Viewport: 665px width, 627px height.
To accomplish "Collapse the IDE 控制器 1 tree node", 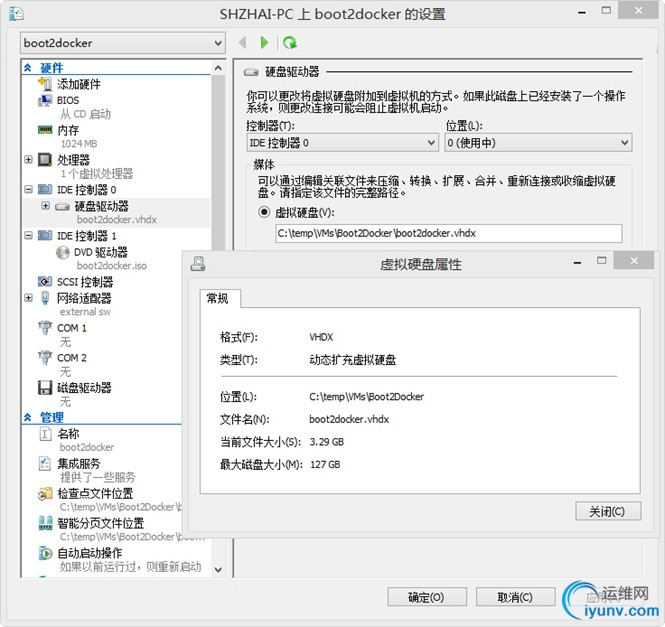I will [28, 235].
